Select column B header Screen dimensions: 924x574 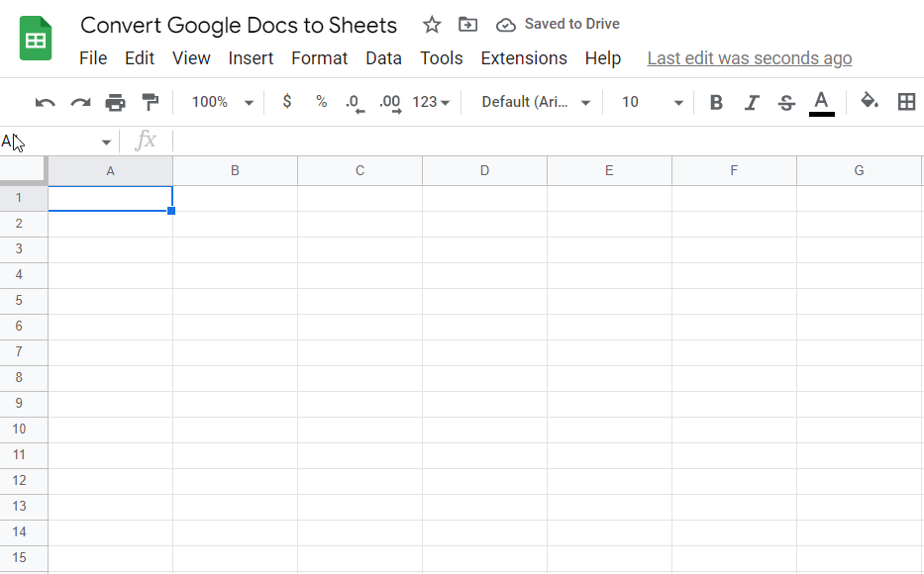pos(235,171)
